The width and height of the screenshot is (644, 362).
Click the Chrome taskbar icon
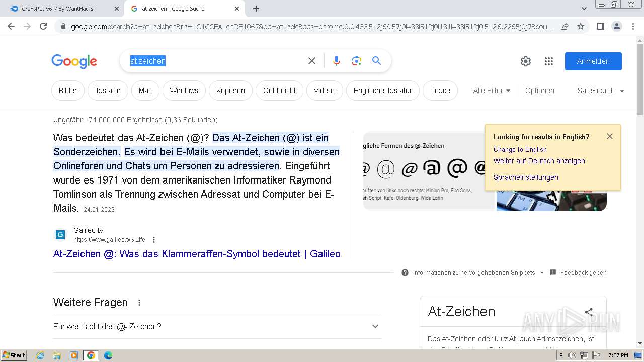[x=91, y=355]
